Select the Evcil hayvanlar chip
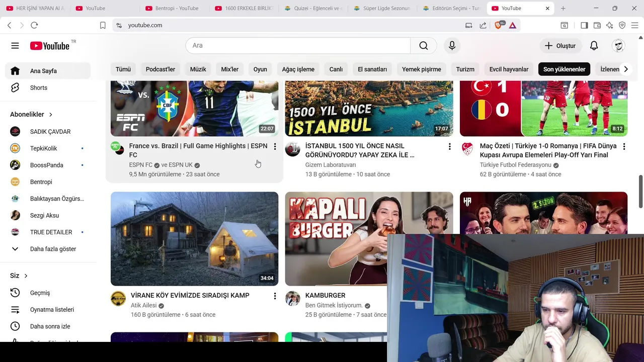This screenshot has width=644, height=362. click(509, 69)
